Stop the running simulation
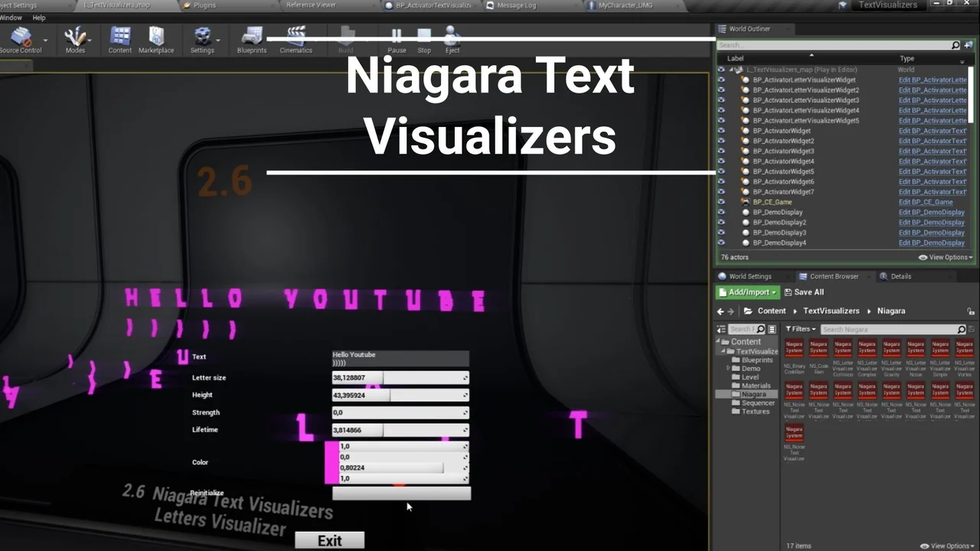 tap(424, 38)
